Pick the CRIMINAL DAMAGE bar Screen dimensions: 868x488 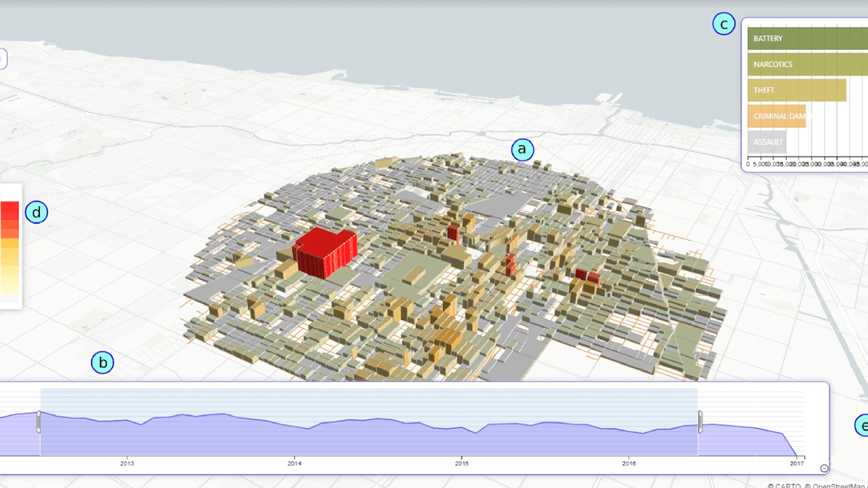click(x=776, y=116)
